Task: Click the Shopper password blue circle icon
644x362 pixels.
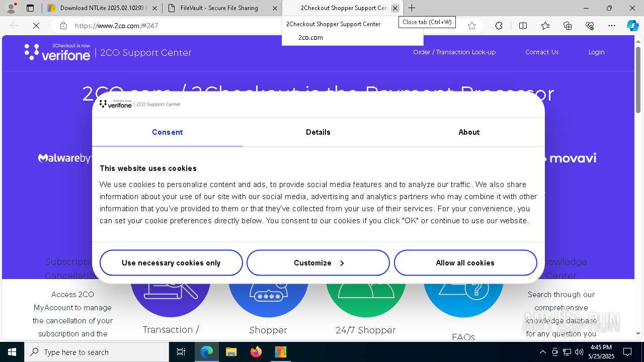Action: point(268,300)
